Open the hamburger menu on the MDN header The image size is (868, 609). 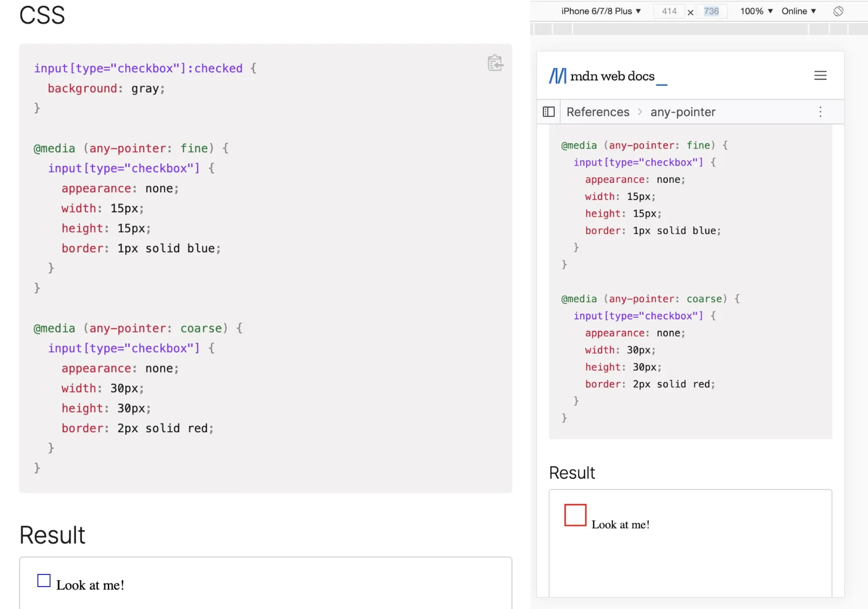(x=820, y=76)
